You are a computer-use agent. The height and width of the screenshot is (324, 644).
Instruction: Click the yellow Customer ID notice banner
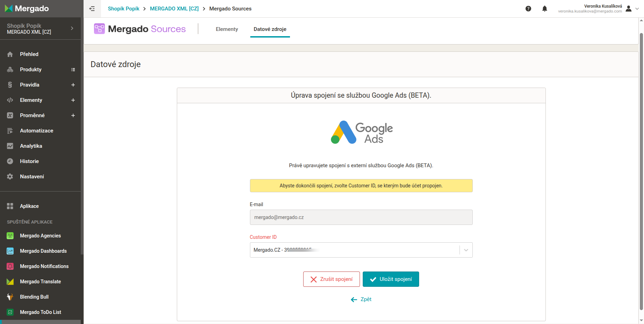361,186
